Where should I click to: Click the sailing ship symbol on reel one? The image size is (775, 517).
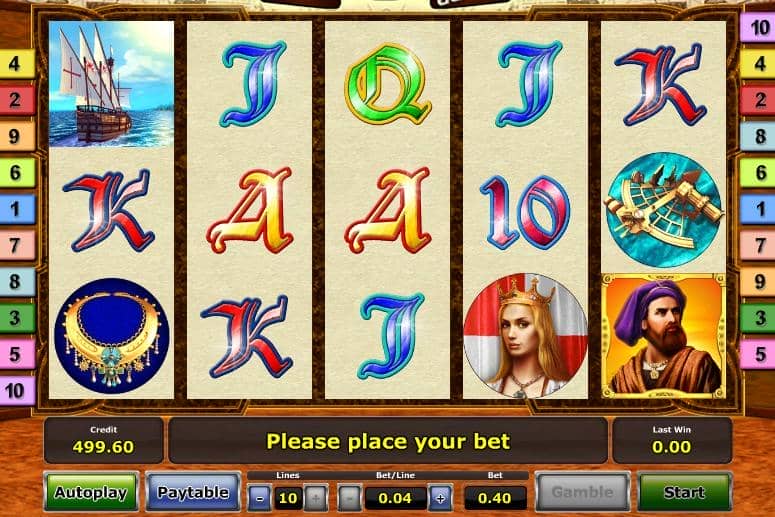point(112,84)
